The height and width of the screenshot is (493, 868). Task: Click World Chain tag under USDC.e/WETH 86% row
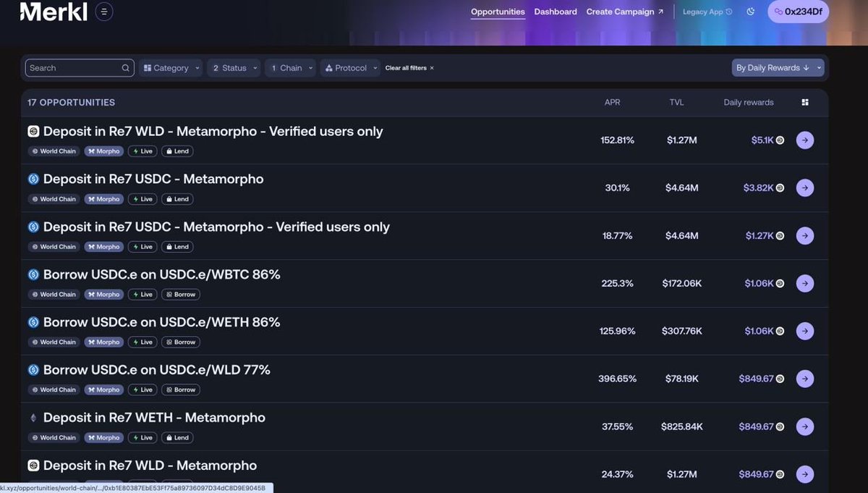pyautogui.click(x=54, y=342)
